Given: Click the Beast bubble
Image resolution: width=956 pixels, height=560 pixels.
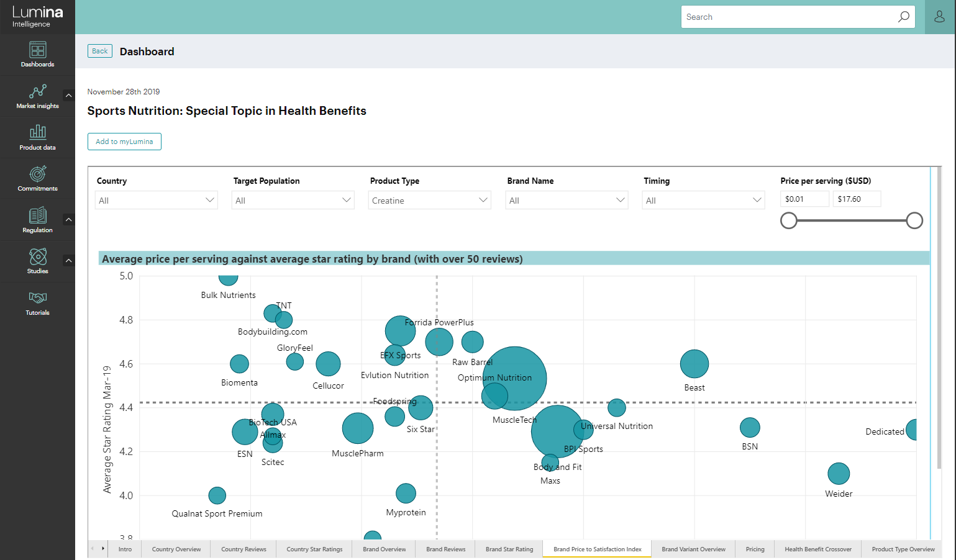Looking at the screenshot, I should [x=694, y=364].
